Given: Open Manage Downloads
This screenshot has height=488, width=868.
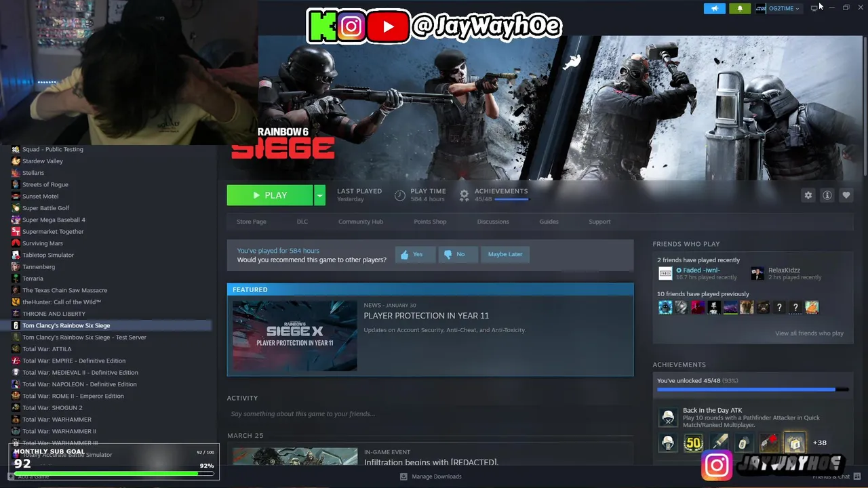Looking at the screenshot, I should tap(437, 476).
